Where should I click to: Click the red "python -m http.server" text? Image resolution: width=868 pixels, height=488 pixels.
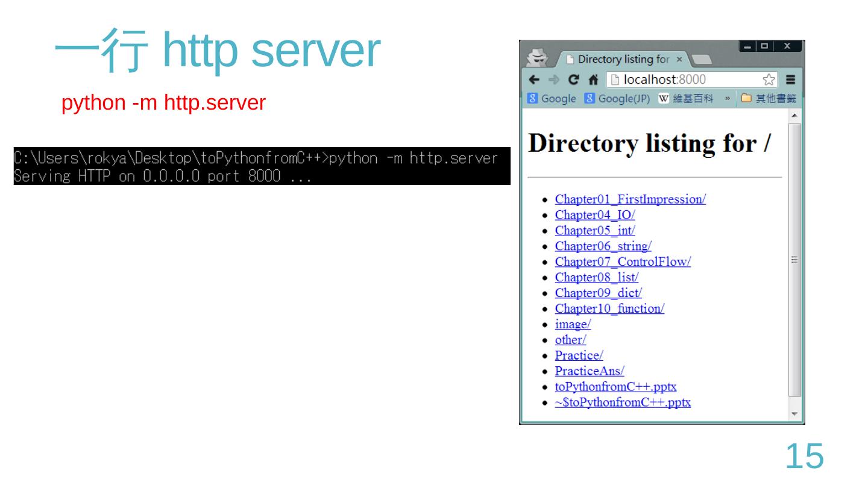pyautogui.click(x=163, y=103)
